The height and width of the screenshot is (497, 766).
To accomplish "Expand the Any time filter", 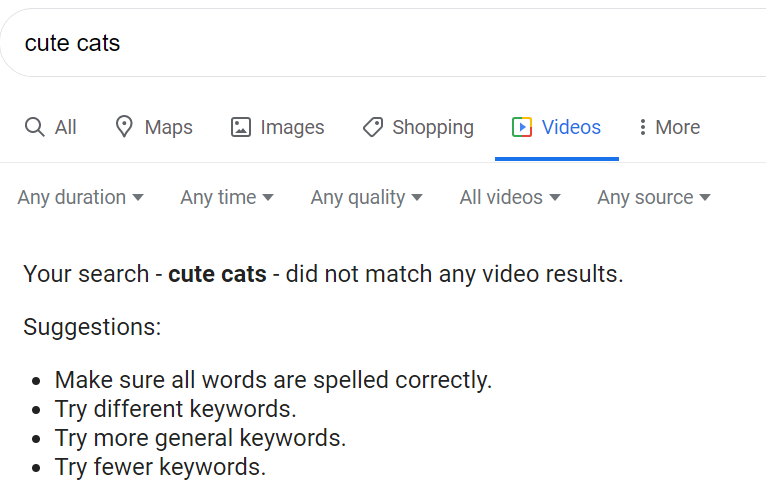I will click(x=227, y=197).
